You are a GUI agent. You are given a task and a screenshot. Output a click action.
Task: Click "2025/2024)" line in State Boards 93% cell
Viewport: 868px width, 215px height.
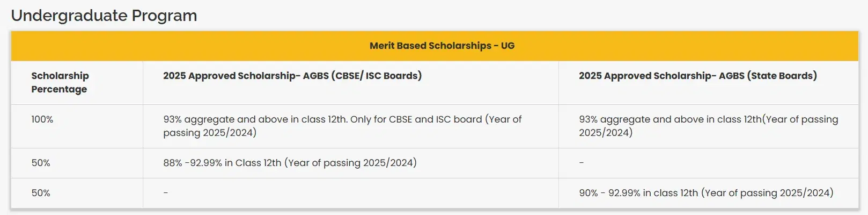pos(606,133)
